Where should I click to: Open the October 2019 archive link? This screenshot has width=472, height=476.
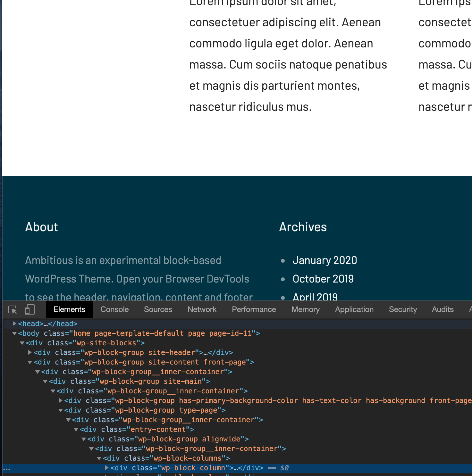coord(323,279)
